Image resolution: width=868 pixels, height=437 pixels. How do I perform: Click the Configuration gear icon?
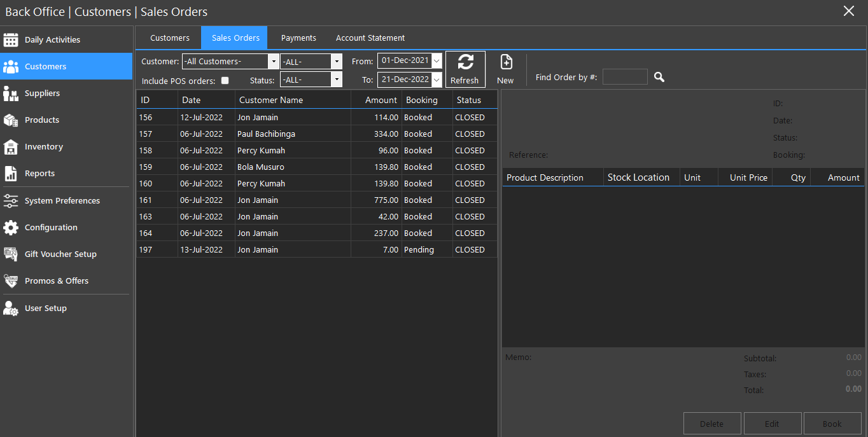tap(11, 228)
